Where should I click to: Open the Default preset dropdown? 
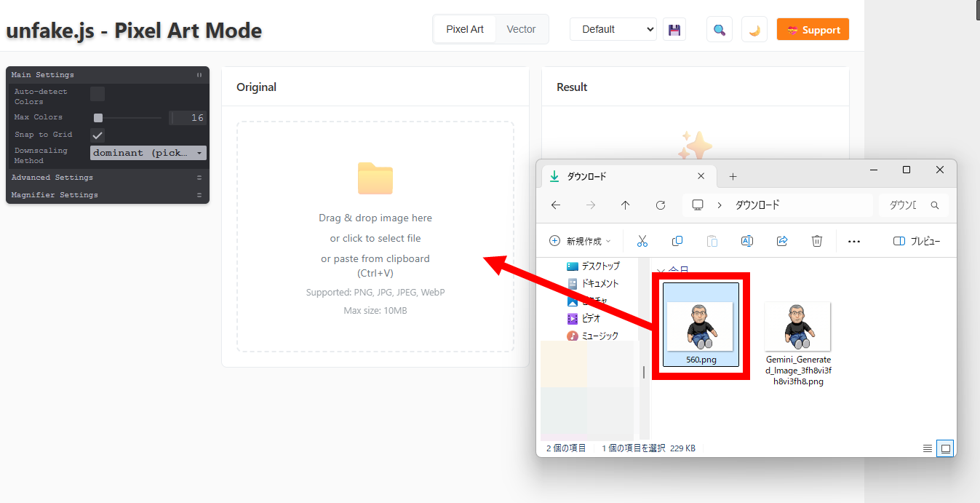pyautogui.click(x=613, y=29)
